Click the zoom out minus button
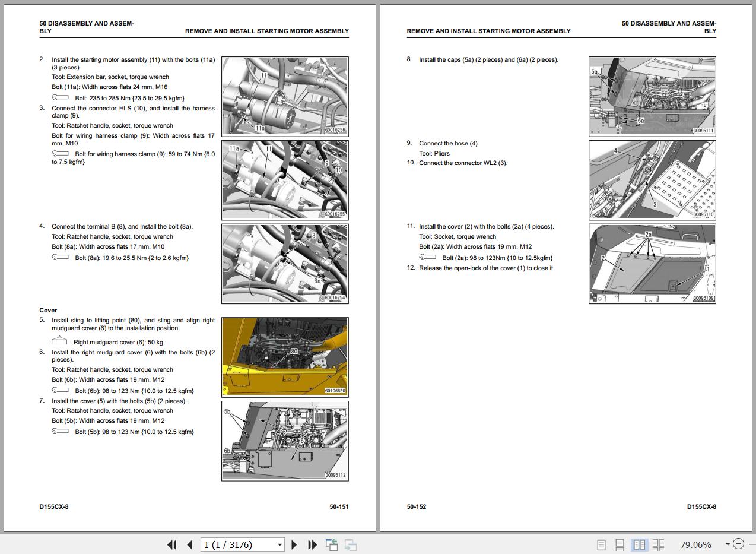756x554 pixels. (x=738, y=544)
